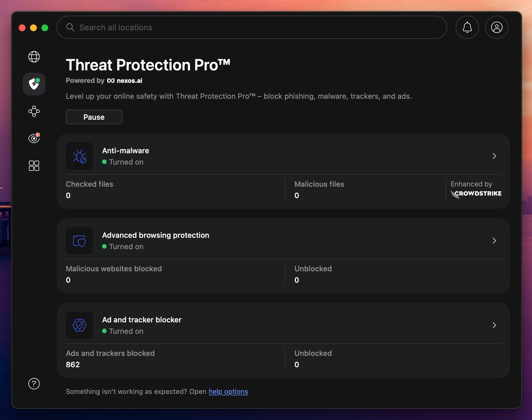532x420 pixels.
Task: Open the help options link
Action: click(228, 391)
